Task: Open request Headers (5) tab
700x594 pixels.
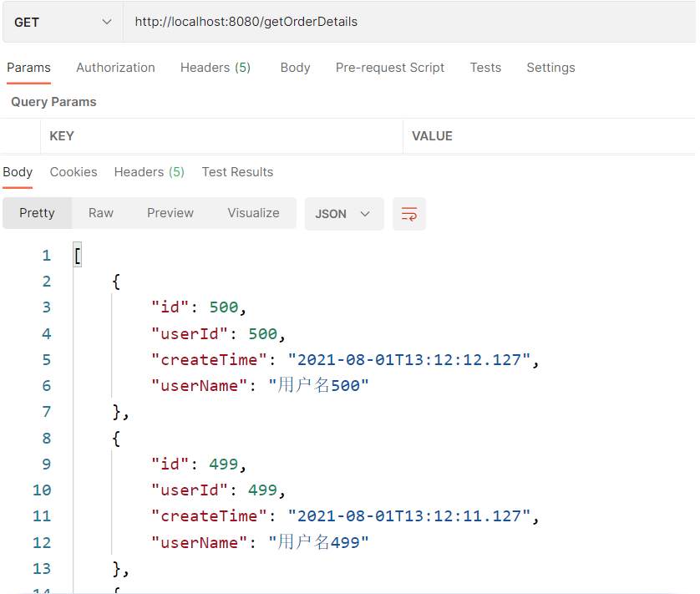Action: point(216,68)
